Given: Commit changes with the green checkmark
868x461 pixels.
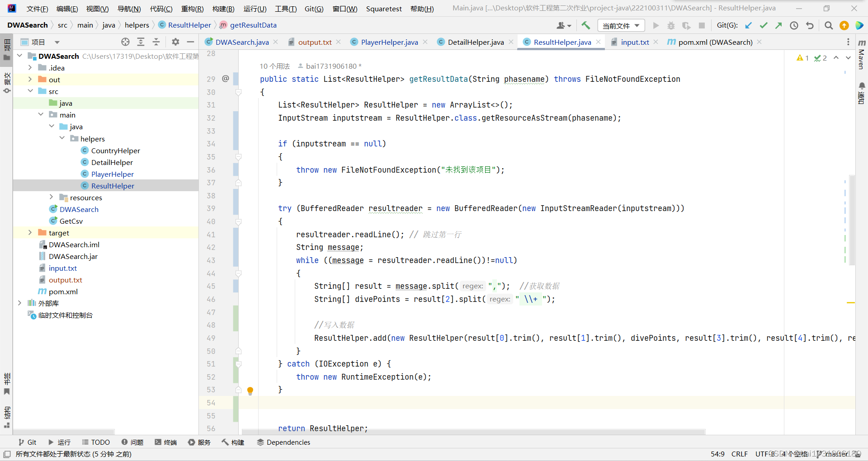Looking at the screenshot, I should click(764, 26).
